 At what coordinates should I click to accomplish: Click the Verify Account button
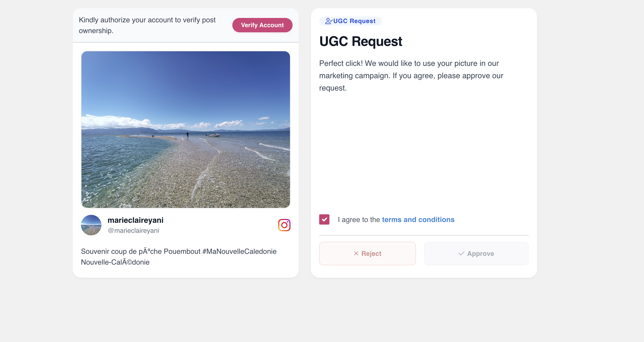(262, 25)
